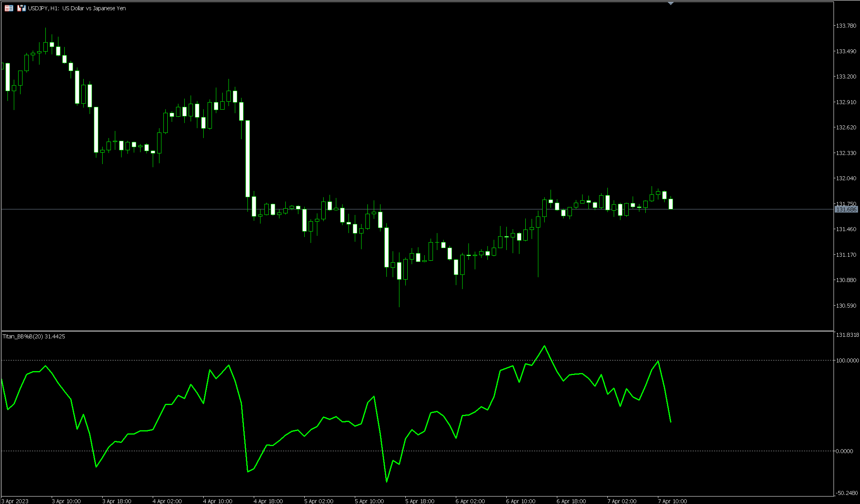Click the dotted 100.0000 level line

(x=355, y=360)
